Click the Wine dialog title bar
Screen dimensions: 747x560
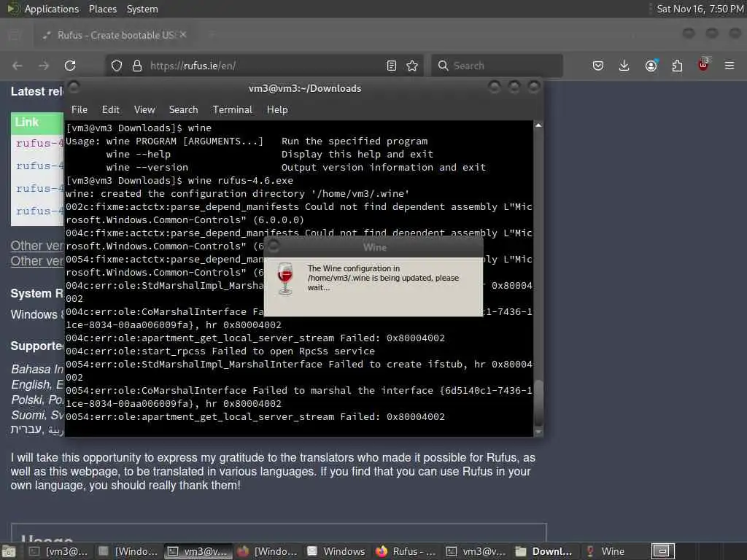pyautogui.click(x=374, y=247)
